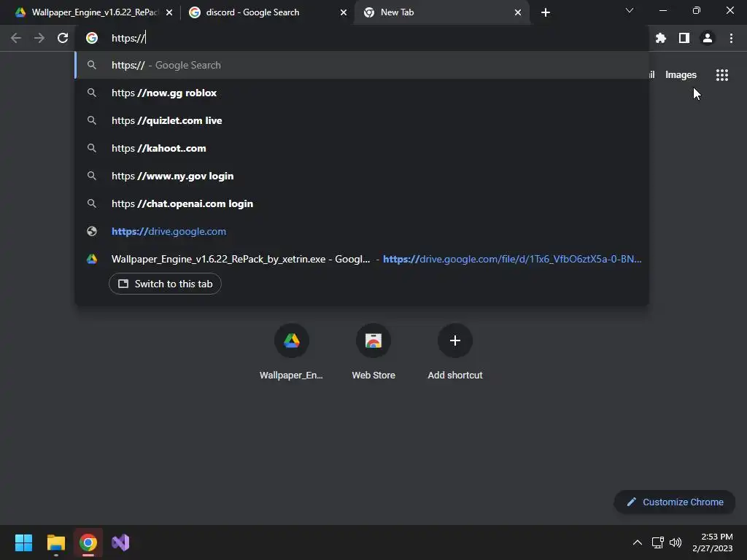The width and height of the screenshot is (747, 560).
Task: Close the discord Google Search tab
Action: pyautogui.click(x=344, y=12)
